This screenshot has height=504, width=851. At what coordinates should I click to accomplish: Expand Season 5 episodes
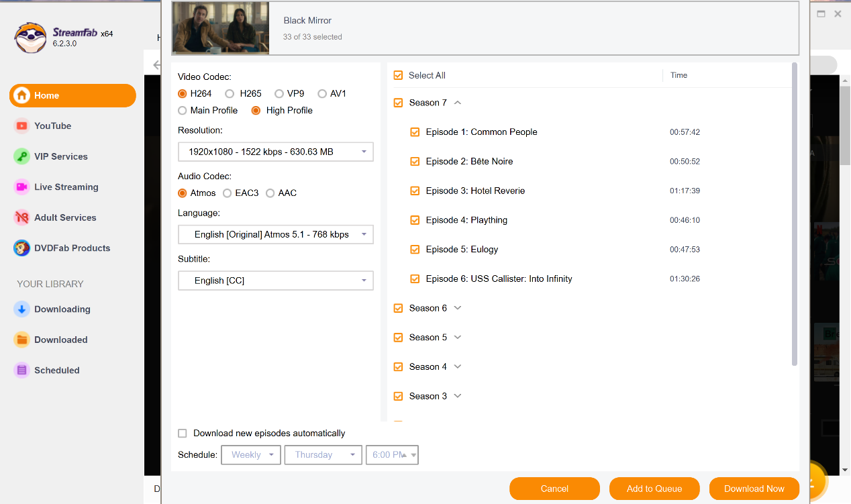pos(458,338)
